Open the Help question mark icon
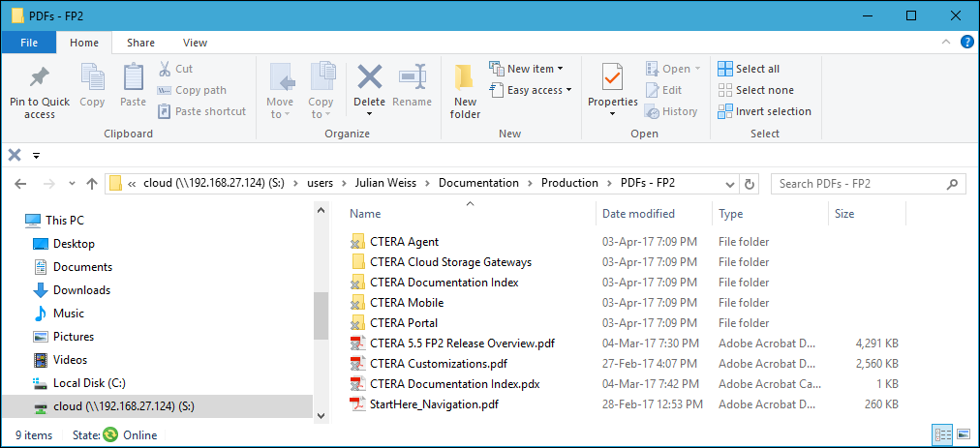This screenshot has width=980, height=448. click(966, 42)
